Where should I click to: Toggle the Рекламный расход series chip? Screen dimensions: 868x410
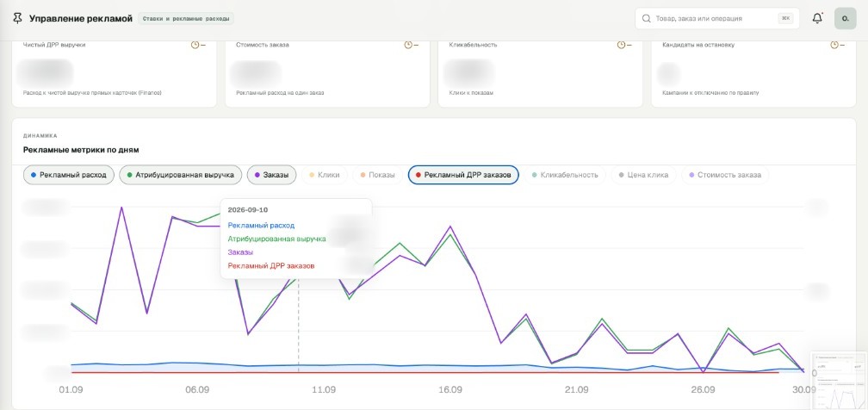click(69, 175)
